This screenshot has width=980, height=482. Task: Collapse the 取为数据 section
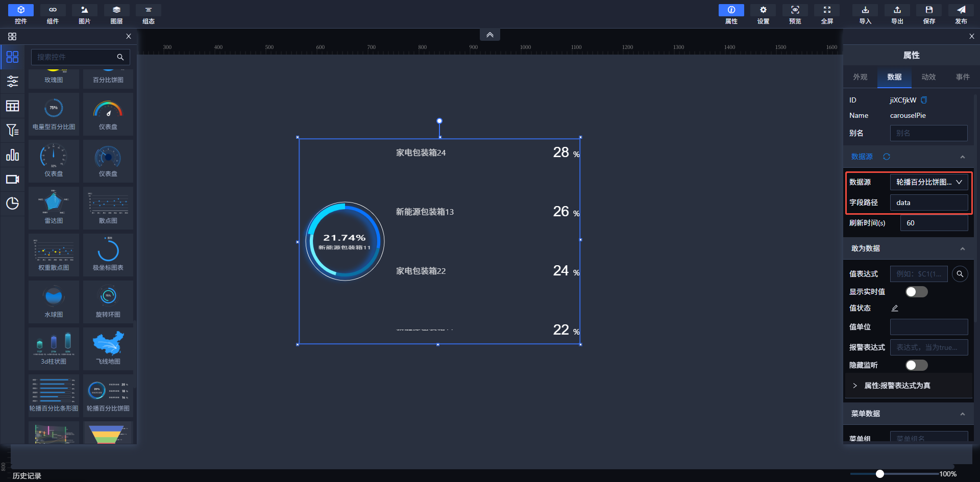click(962, 249)
